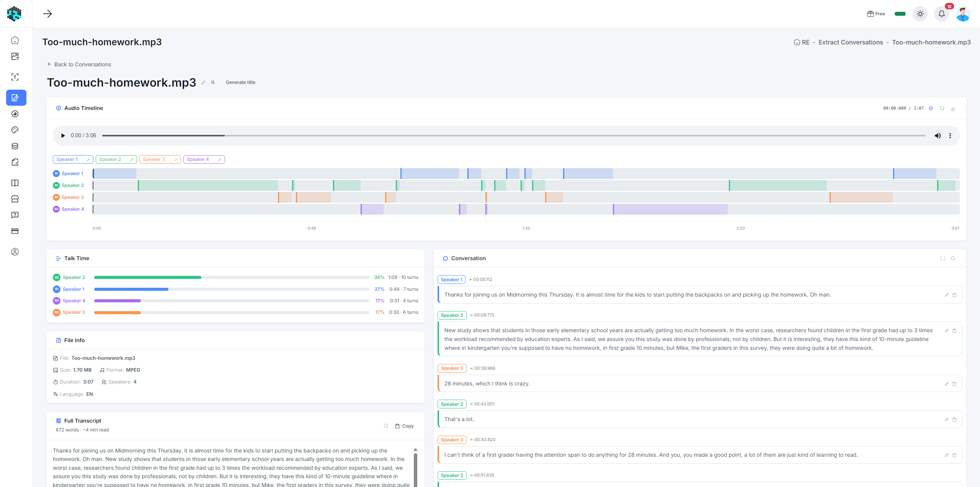Mute the audio player volume
Viewport: 980px width, 487px height.
938,136
